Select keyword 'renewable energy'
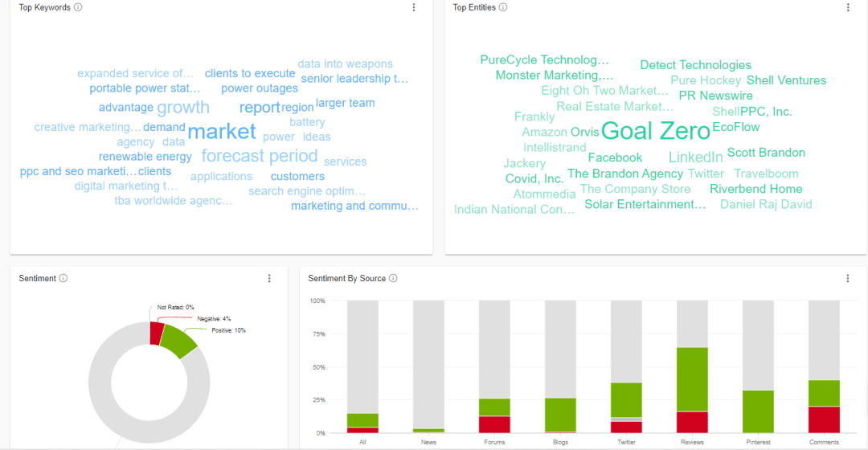Viewport: 868px width, 450px height. pos(145,157)
